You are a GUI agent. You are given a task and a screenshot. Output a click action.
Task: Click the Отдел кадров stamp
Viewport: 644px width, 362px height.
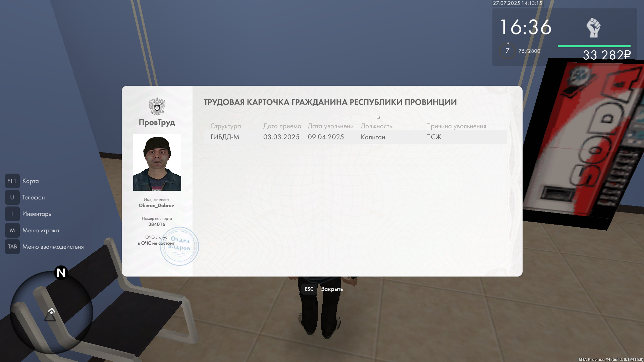point(179,246)
